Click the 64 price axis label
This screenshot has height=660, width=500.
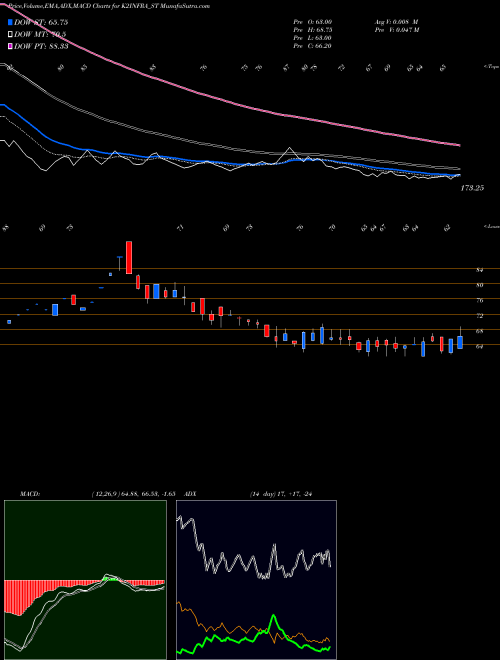(479, 346)
